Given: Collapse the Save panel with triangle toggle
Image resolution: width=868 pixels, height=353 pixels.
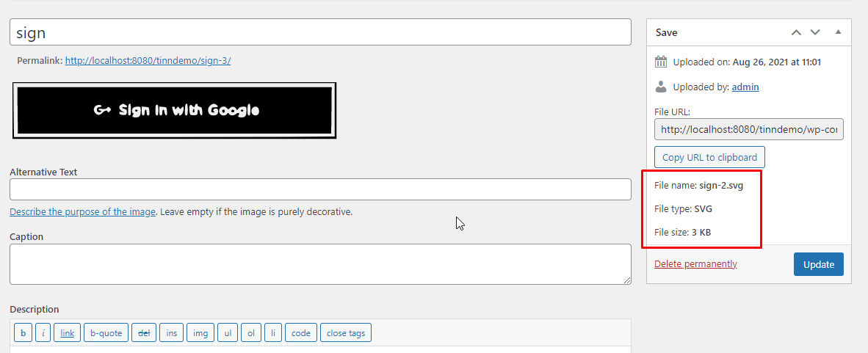Looking at the screenshot, I should pyautogui.click(x=838, y=32).
